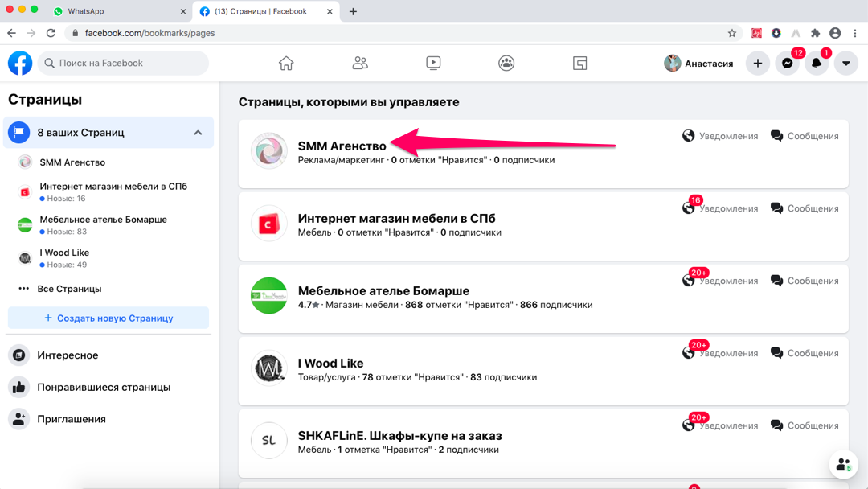Viewport: 868px width, 489px height.
Task: Open Уведомления for SHKAFLinE page
Action: (719, 426)
